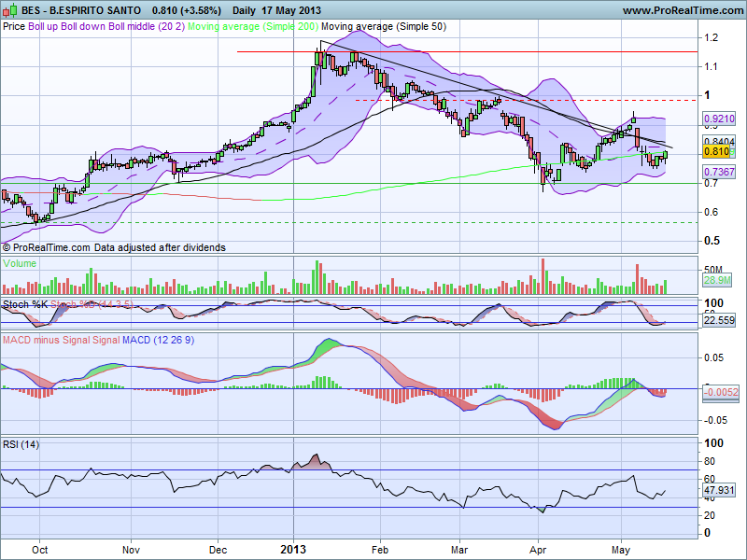The image size is (747, 560).
Task: Click the 1.1 price axis label
Action: coord(711,66)
